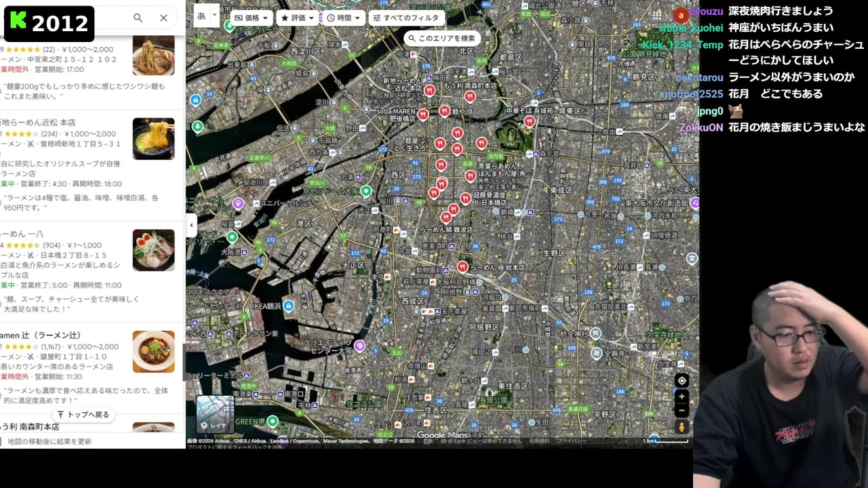Click chat username Kick_1234_Temp
The image size is (868, 488).
(x=683, y=45)
